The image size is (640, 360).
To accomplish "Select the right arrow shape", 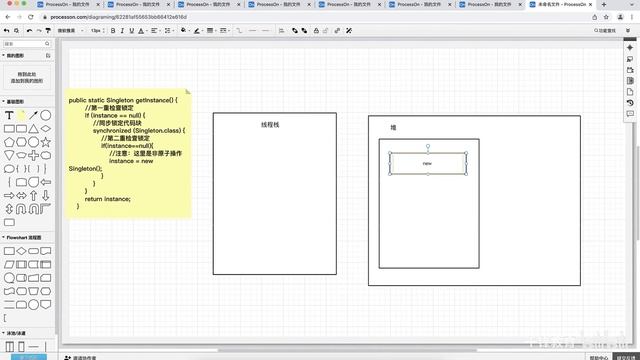I will (x=9, y=196).
